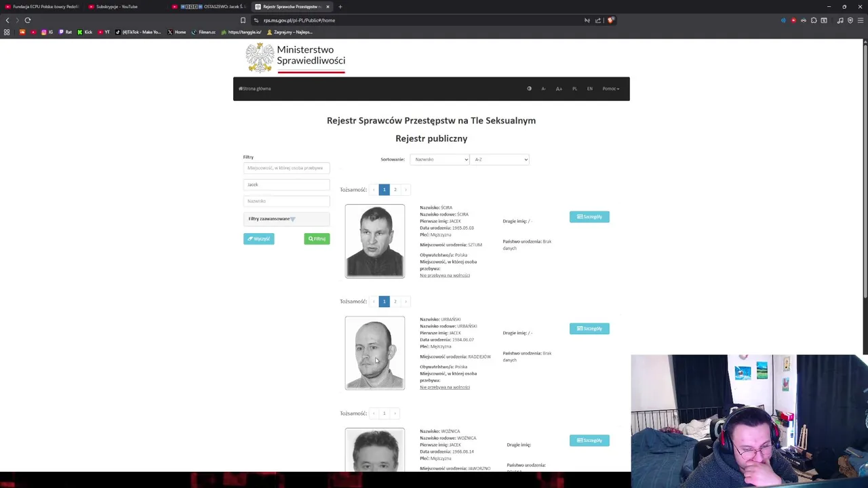The image size is (868, 488).
Task: Toggle high contrast mode icon
Action: tap(530, 89)
